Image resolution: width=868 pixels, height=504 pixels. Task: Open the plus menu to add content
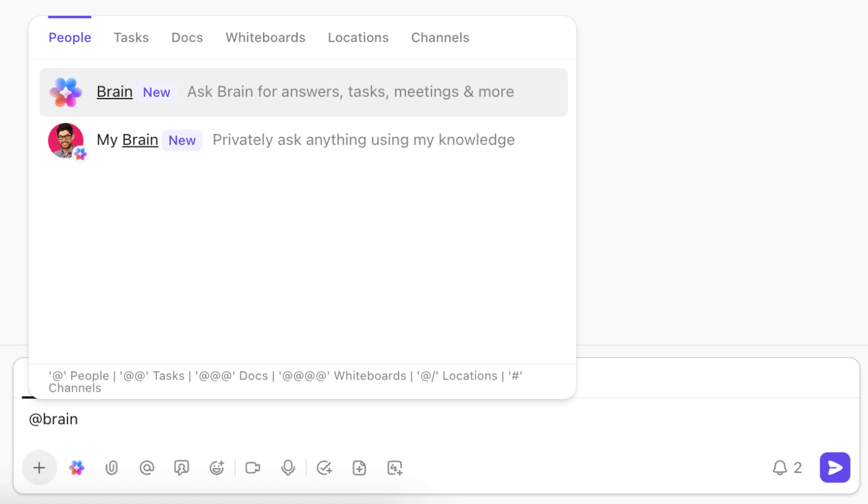click(x=40, y=467)
